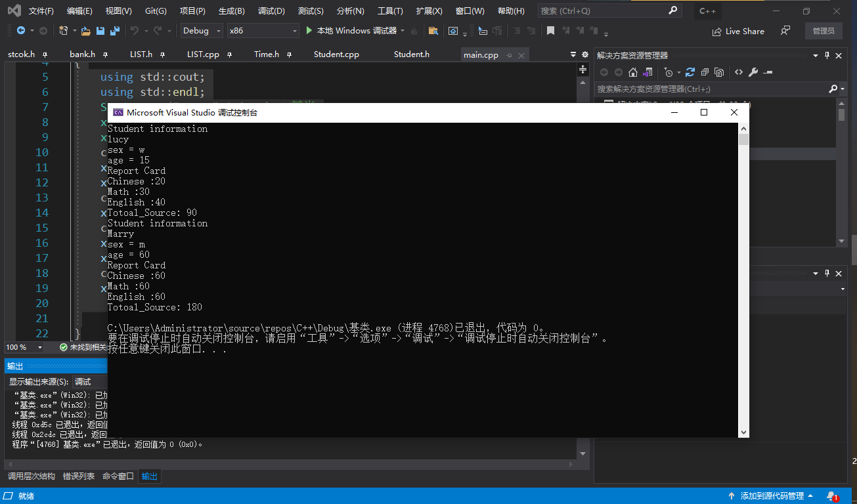Viewport: 857px width, 504px height.
Task: Click the Find in Files toolbar icon
Action: (433, 31)
